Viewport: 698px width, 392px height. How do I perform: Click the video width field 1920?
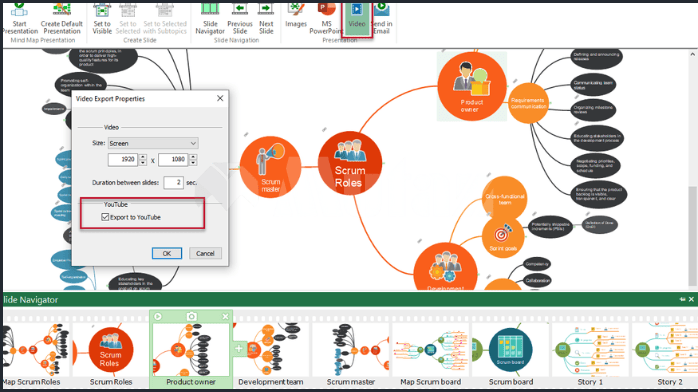coord(123,159)
